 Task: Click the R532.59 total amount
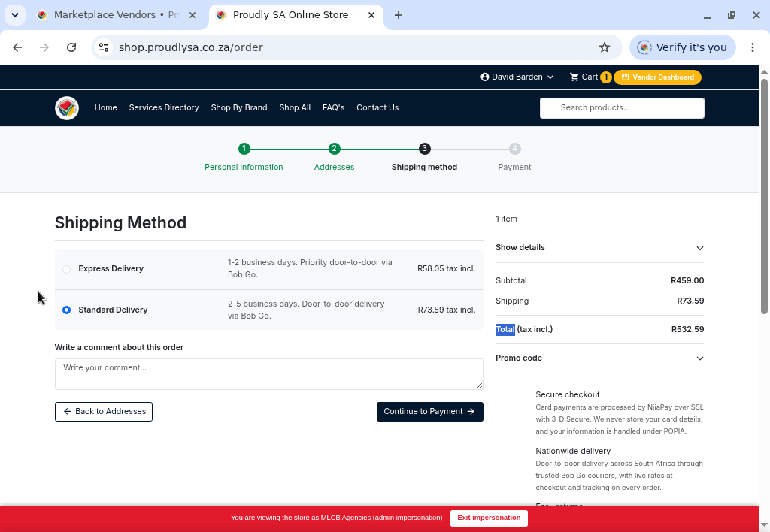[687, 329]
